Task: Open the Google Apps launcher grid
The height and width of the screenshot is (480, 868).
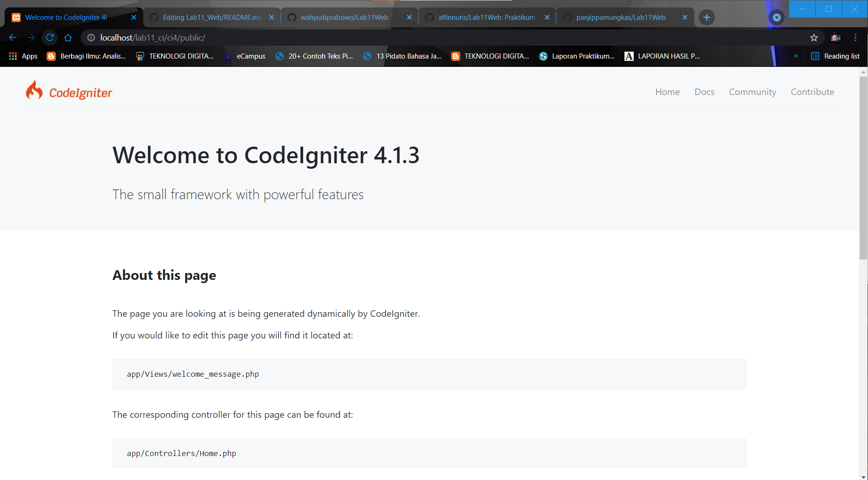Action: [12, 56]
